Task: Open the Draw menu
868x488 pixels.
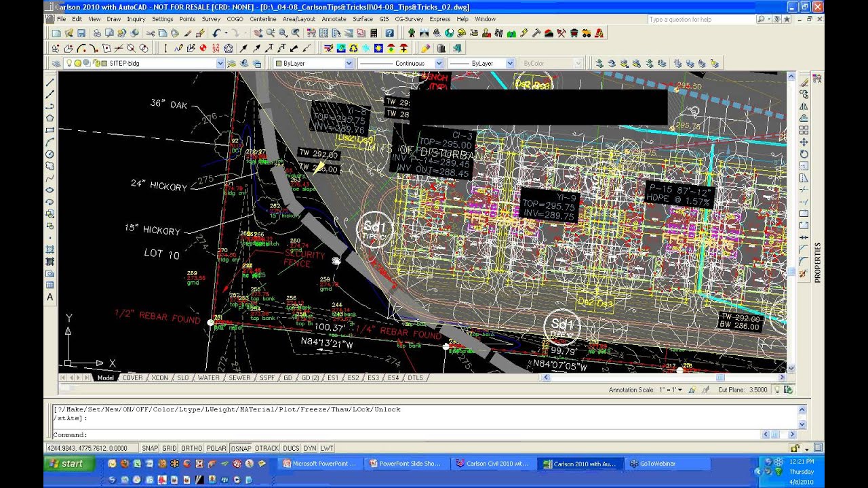Action: 113,19
